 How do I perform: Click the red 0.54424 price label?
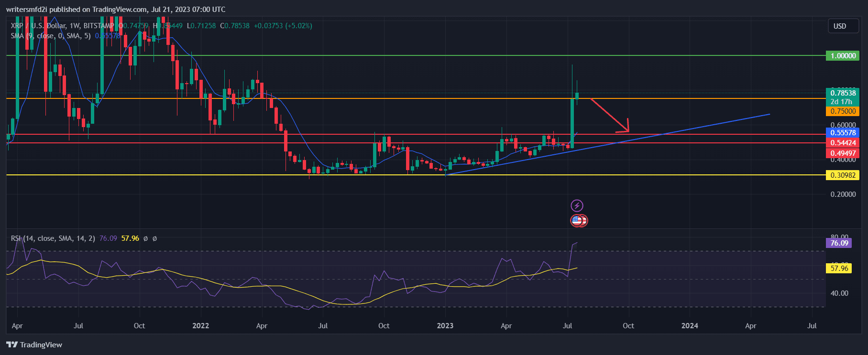pyautogui.click(x=842, y=143)
